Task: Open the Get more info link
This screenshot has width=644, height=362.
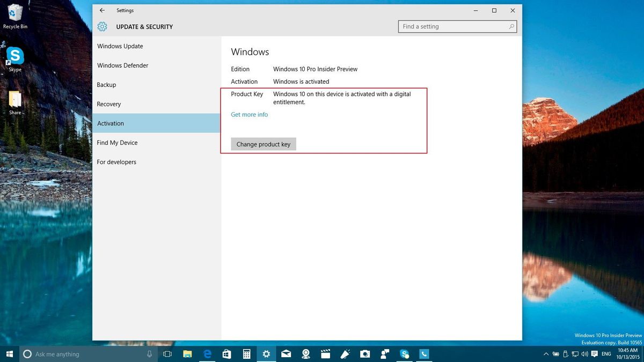Action: click(249, 114)
